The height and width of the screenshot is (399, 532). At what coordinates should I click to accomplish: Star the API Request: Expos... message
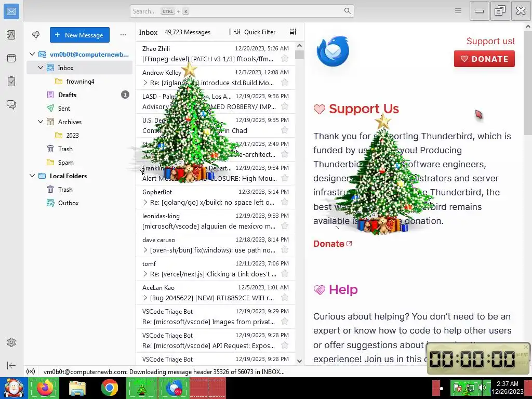(285, 345)
